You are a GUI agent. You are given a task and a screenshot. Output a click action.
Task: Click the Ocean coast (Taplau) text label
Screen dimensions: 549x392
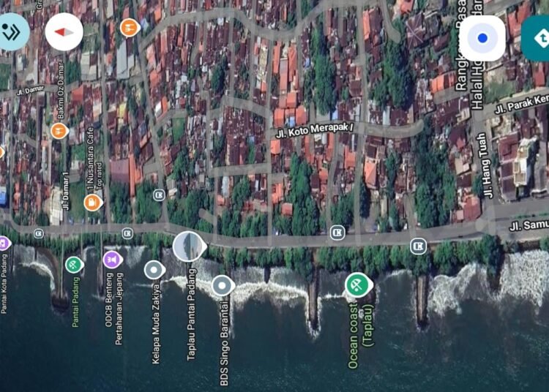tap(360, 334)
